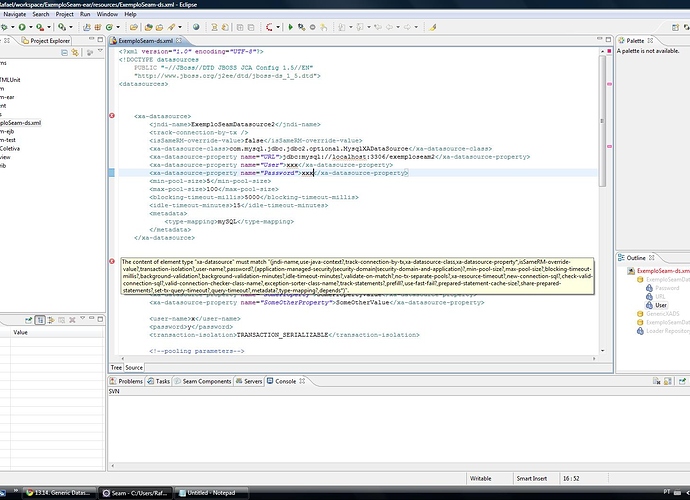Open Untitled - Notepad taskbar button
The height and width of the screenshot is (500, 690).
tap(212, 493)
